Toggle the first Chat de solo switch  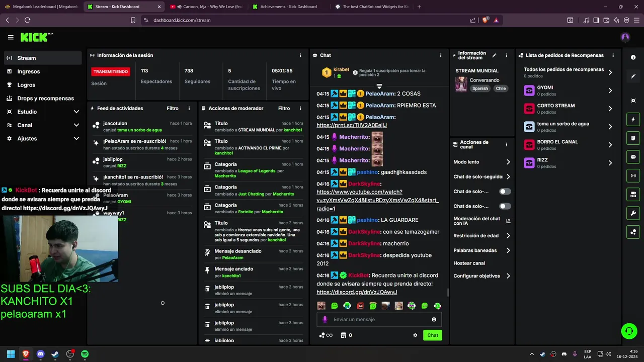pyautogui.click(x=505, y=192)
